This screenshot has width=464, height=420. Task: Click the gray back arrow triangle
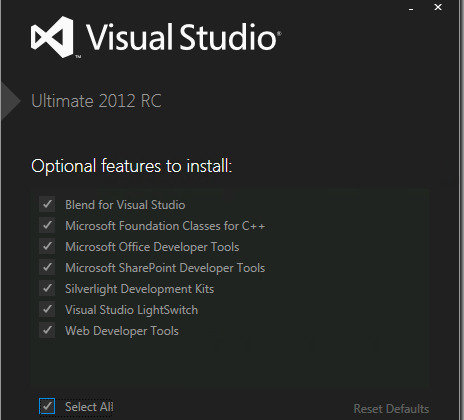pyautogui.click(x=11, y=101)
